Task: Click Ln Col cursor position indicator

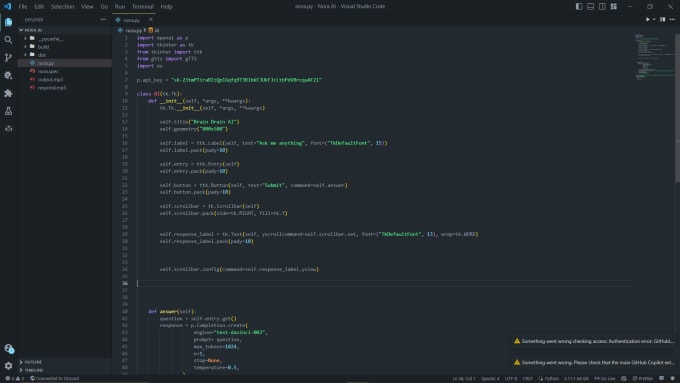Action: pos(464,378)
